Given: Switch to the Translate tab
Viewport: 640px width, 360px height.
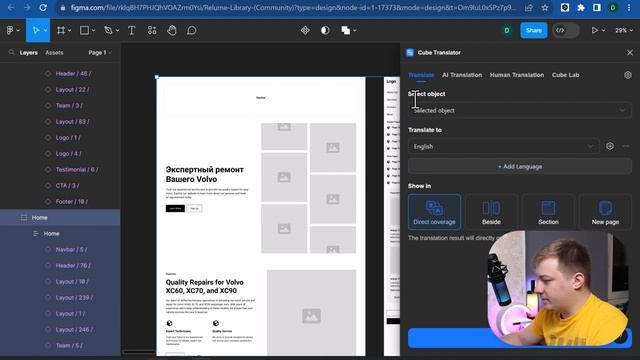Looking at the screenshot, I should pyautogui.click(x=421, y=75).
